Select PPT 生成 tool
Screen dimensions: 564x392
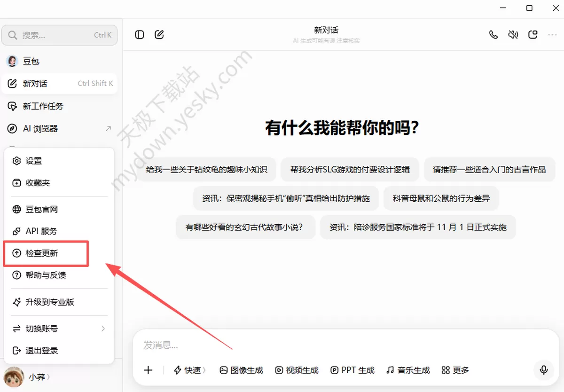click(352, 370)
